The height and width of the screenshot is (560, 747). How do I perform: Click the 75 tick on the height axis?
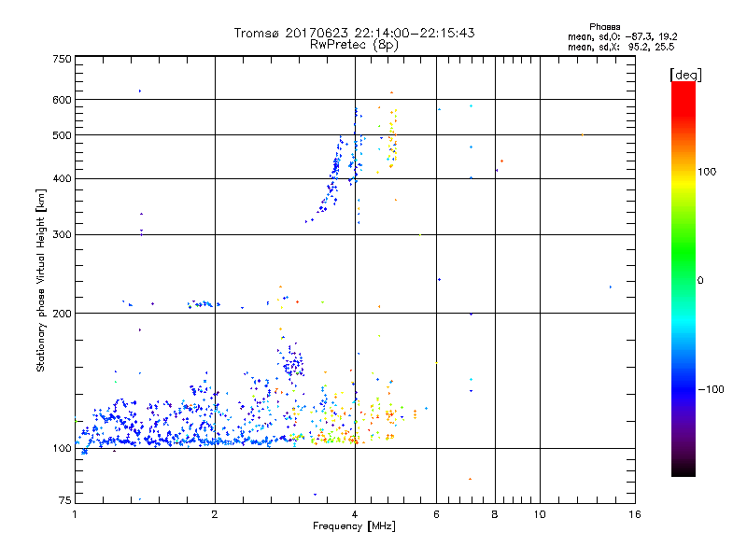(x=63, y=503)
